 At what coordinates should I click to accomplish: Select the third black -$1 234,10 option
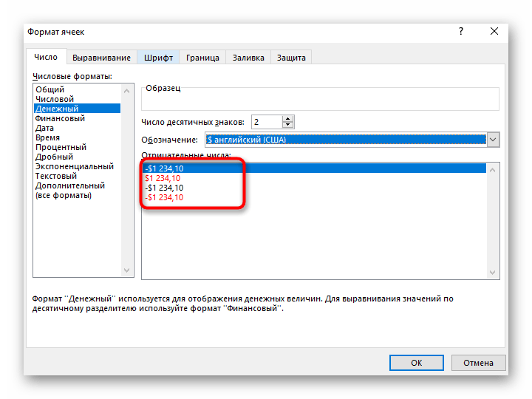(x=314, y=188)
